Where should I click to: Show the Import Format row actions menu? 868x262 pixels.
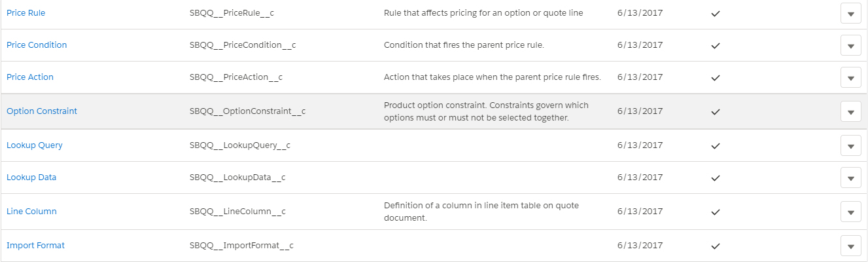click(850, 246)
